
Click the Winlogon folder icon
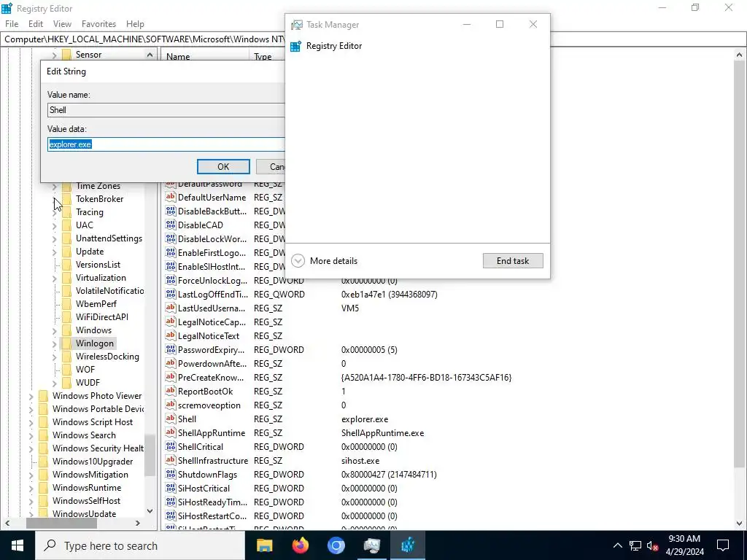[x=66, y=343]
